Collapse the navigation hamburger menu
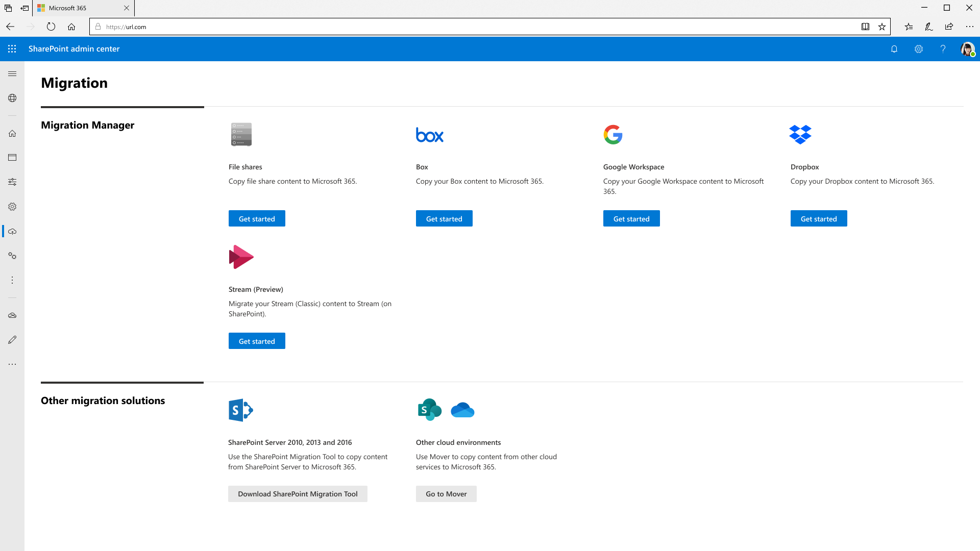This screenshot has width=980, height=551. pos(12,74)
